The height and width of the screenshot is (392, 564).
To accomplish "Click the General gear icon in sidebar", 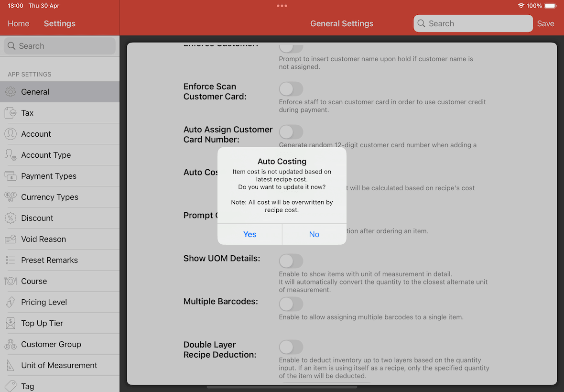I will click(11, 92).
